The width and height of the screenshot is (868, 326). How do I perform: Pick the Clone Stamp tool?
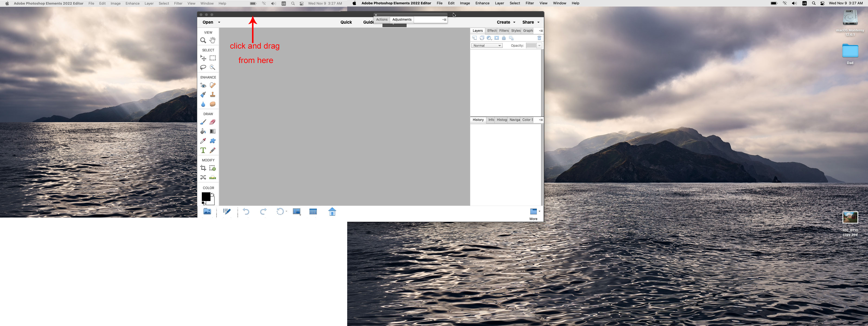[x=213, y=95]
